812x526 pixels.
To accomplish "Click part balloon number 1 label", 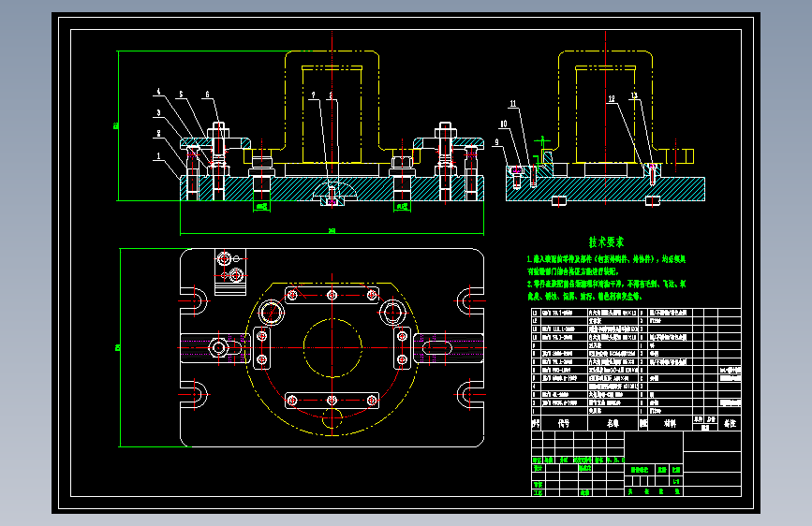I will (158, 155).
